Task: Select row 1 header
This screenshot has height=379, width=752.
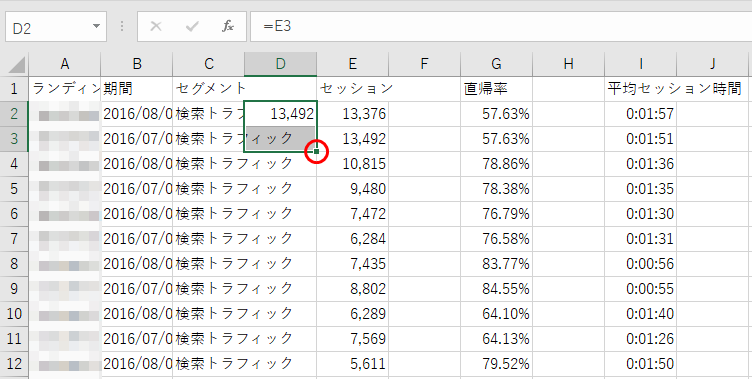Action: 14,89
